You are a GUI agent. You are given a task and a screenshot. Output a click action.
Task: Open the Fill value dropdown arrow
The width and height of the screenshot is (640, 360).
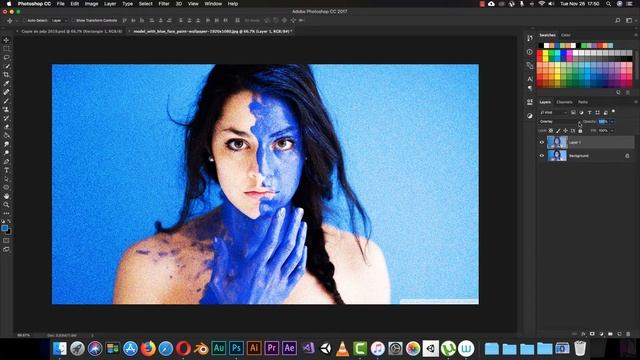click(612, 131)
